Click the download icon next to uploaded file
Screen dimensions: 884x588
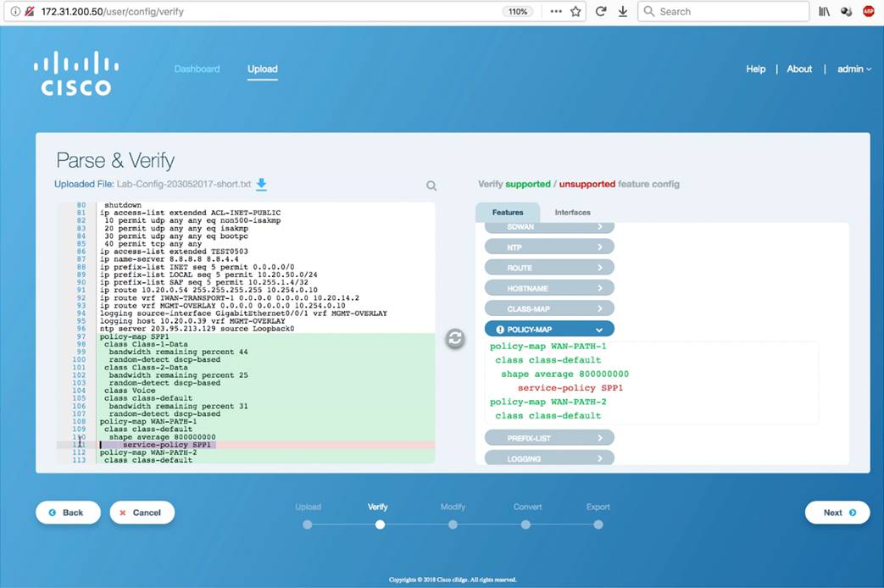[261, 185]
